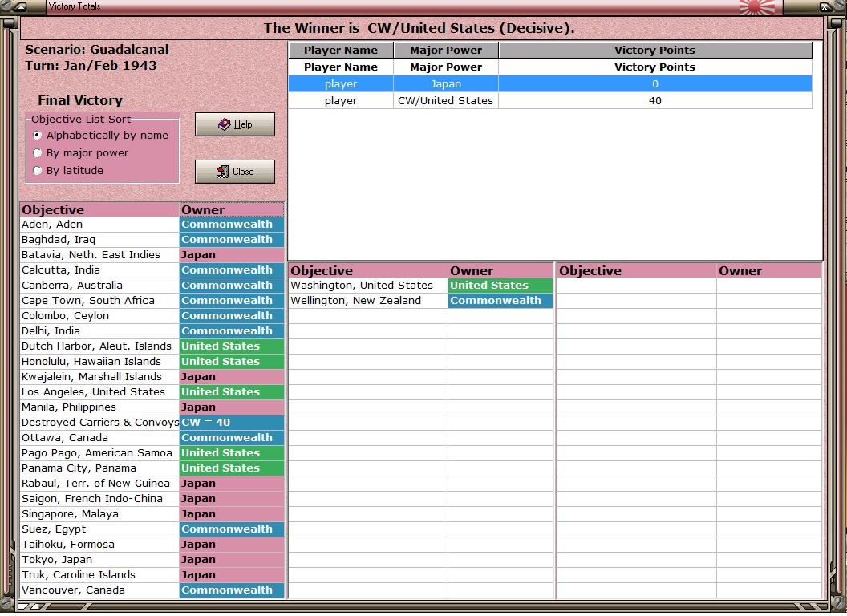Click the Turn: Jan/Feb 1943 label

coord(91,66)
